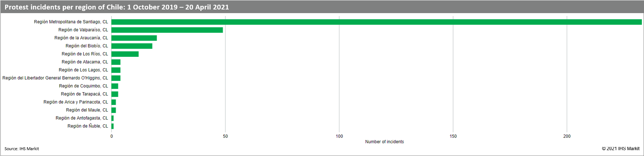This screenshot has height=156, width=644.
Task: Click the 50 tick on the x-axis
Action: [225, 136]
